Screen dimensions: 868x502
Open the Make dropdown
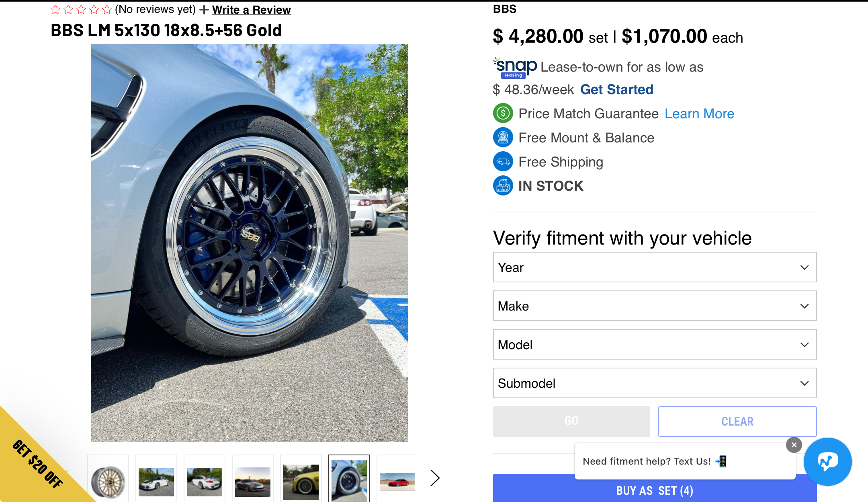655,306
